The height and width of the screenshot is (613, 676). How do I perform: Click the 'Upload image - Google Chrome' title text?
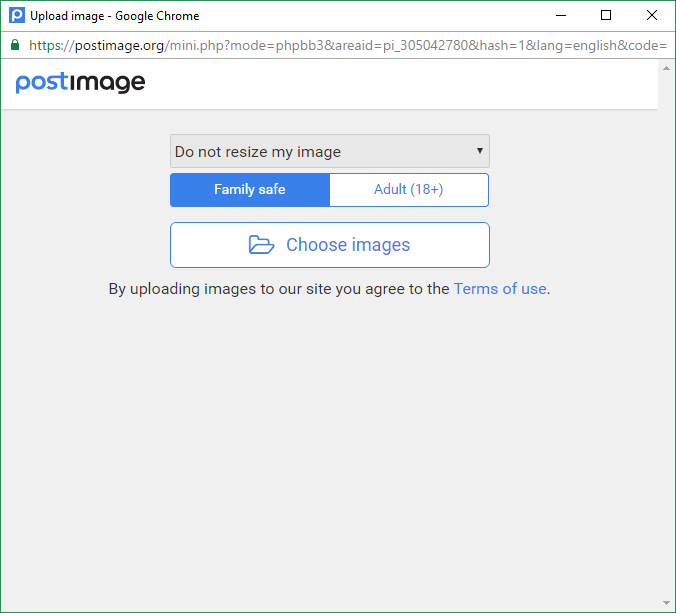pos(115,16)
